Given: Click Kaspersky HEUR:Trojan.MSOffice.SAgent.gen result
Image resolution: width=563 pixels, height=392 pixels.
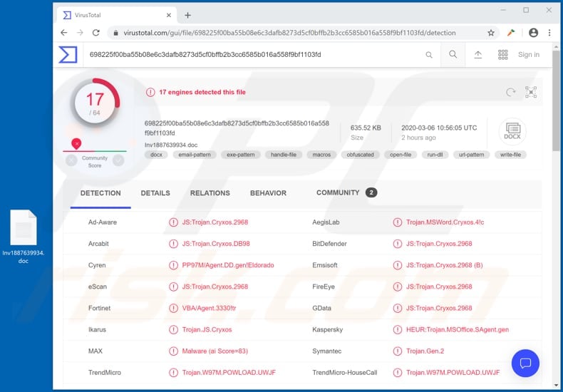Looking at the screenshot, I should click(458, 329).
